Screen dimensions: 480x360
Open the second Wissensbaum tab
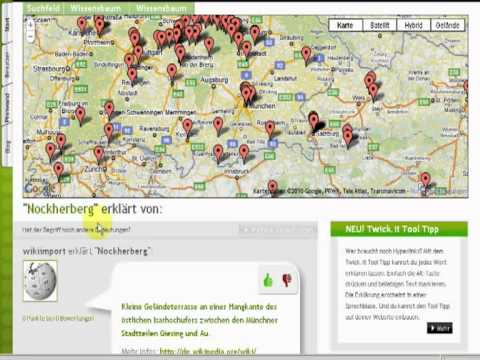coord(161,8)
